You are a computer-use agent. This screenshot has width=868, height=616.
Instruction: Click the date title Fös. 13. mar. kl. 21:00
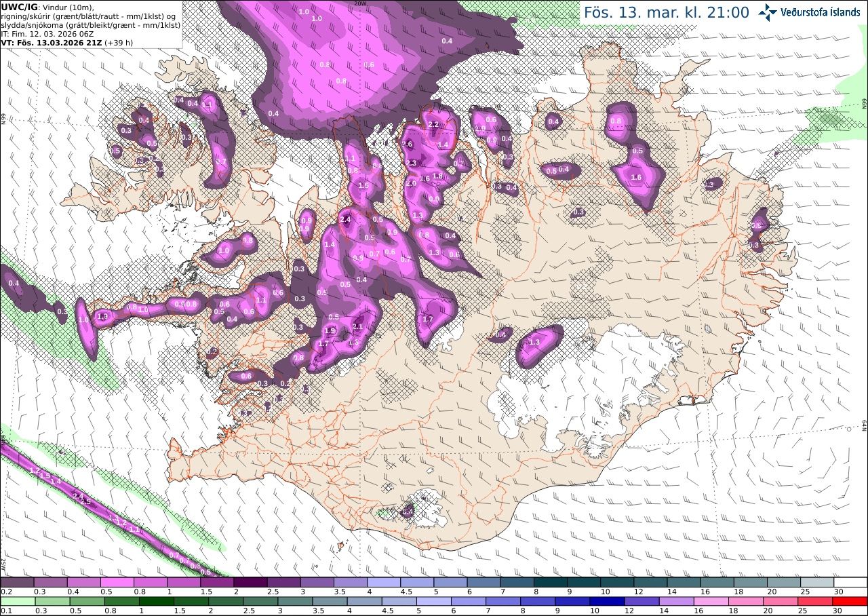point(667,12)
